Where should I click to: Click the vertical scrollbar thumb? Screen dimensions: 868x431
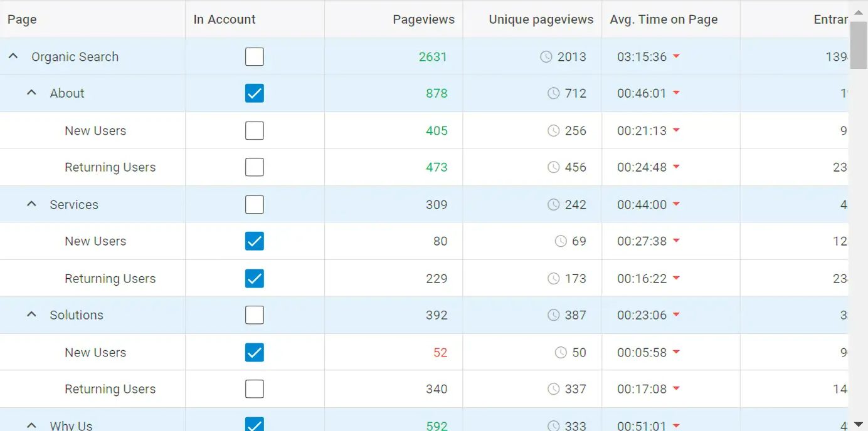858,44
